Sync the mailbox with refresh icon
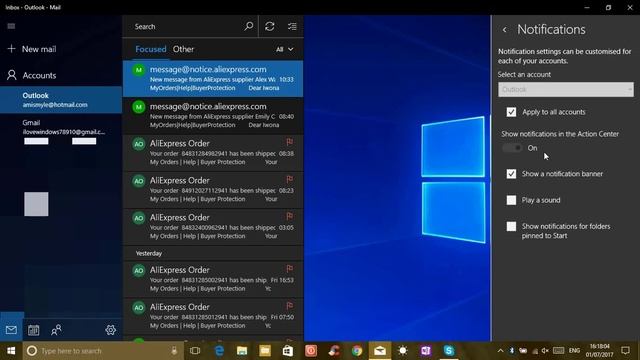 (x=269, y=27)
